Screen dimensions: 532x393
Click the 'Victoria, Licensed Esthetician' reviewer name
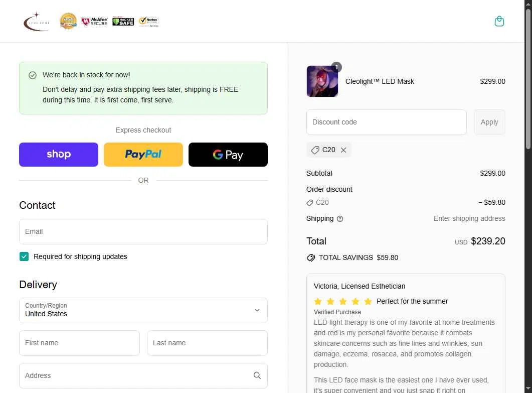click(x=360, y=287)
